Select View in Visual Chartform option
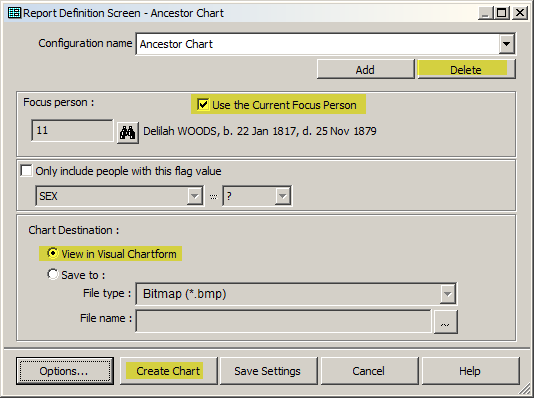The height and width of the screenshot is (398, 534). click(53, 253)
